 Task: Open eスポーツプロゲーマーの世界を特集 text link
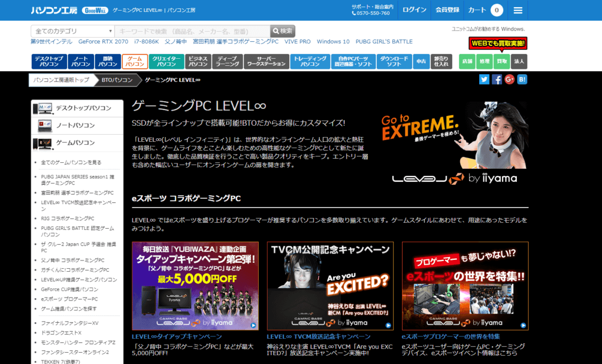pos(451,337)
